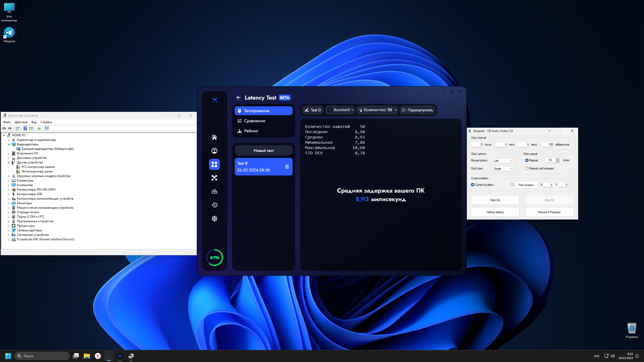Open the Mouse button Left dropdown
The width and height of the screenshot is (644, 362).
point(503,161)
